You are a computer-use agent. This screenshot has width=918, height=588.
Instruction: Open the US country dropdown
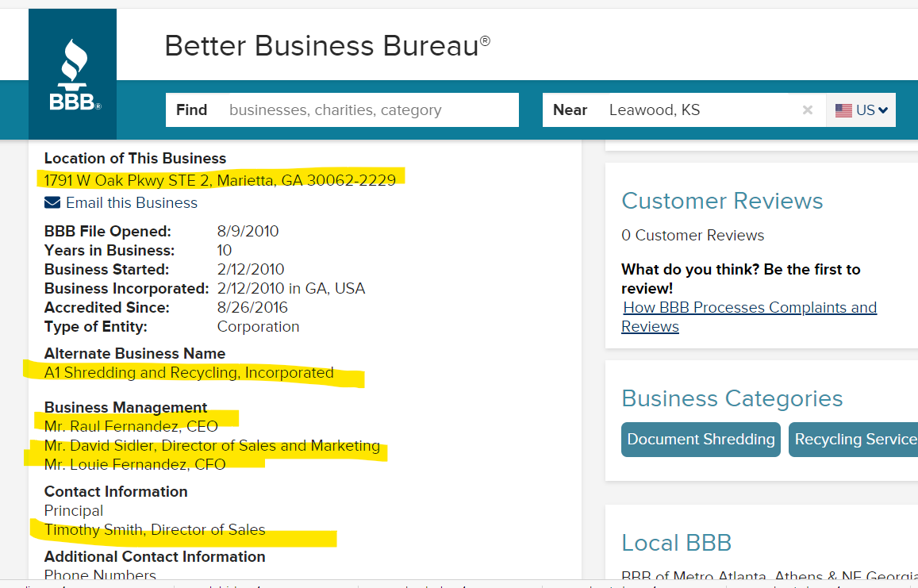861,110
